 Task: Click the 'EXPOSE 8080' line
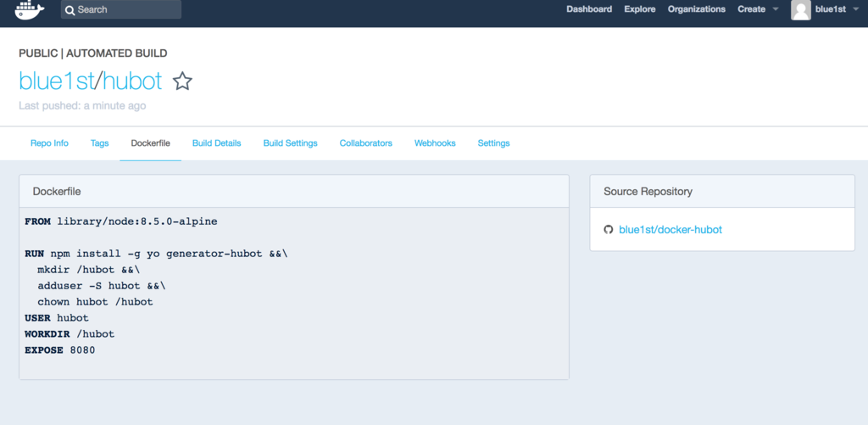[60, 350]
